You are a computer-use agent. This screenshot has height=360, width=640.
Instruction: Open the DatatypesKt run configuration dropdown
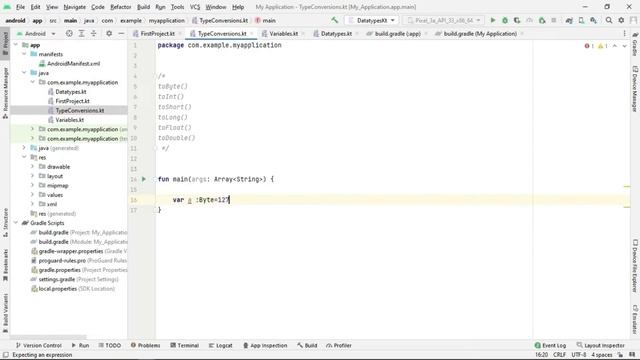click(371, 20)
